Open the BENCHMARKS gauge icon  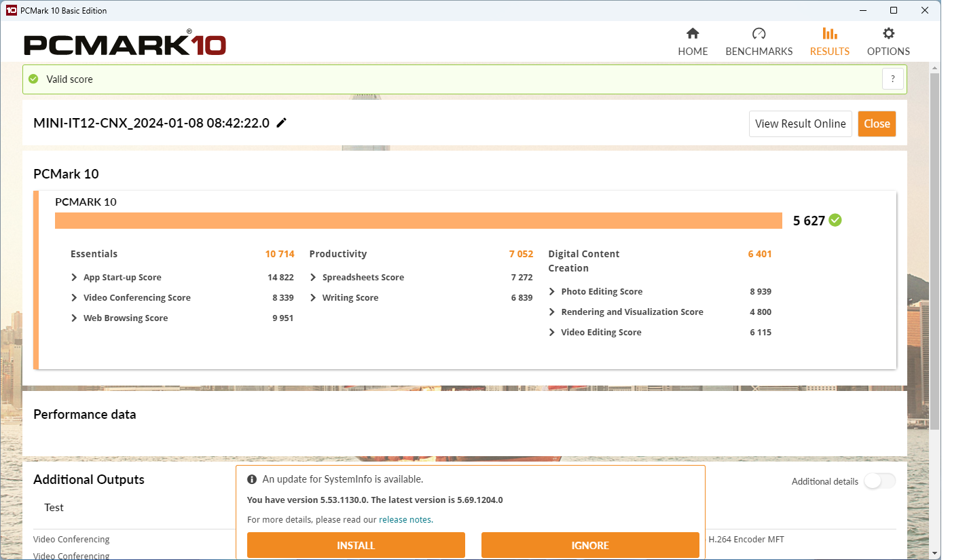[759, 33]
